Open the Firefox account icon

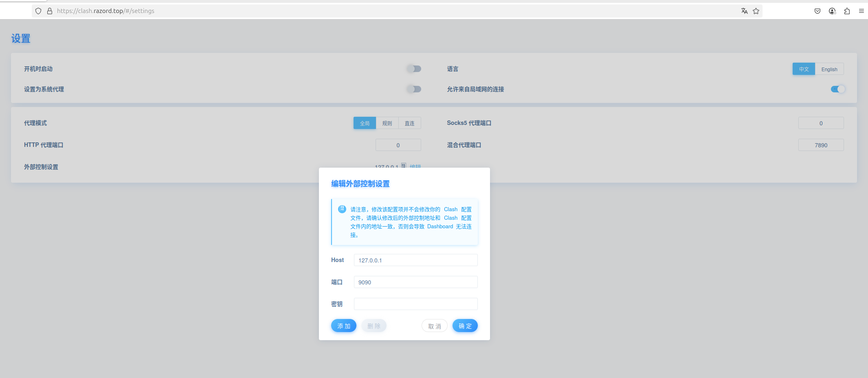(832, 11)
